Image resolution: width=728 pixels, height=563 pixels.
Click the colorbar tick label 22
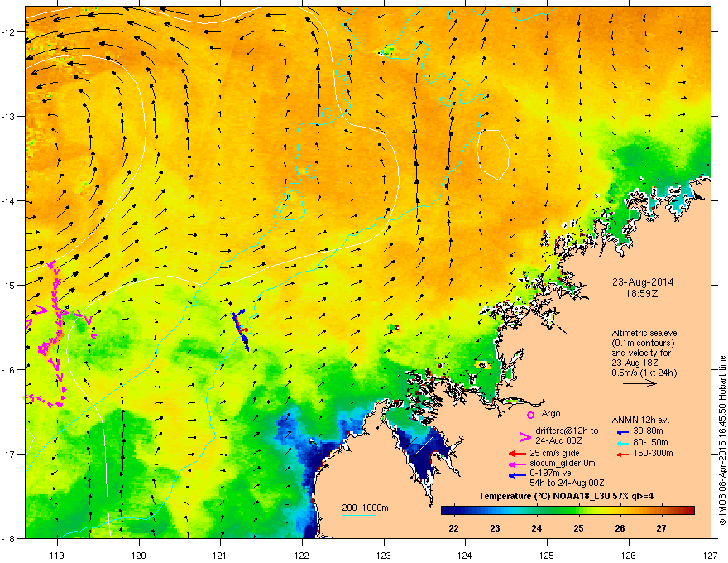coord(453,528)
